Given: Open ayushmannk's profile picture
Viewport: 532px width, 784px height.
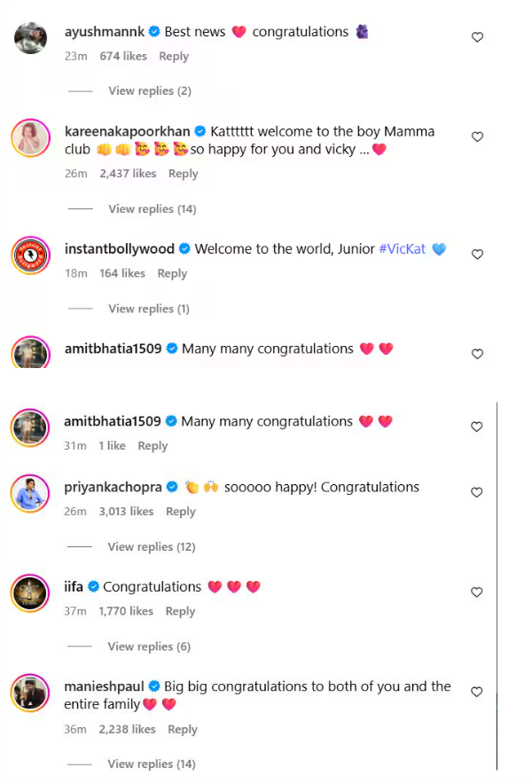Looking at the screenshot, I should coord(30,38).
